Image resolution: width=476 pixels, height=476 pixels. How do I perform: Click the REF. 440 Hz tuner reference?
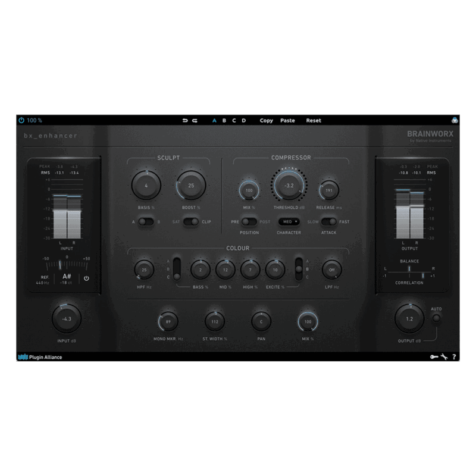coord(42,280)
